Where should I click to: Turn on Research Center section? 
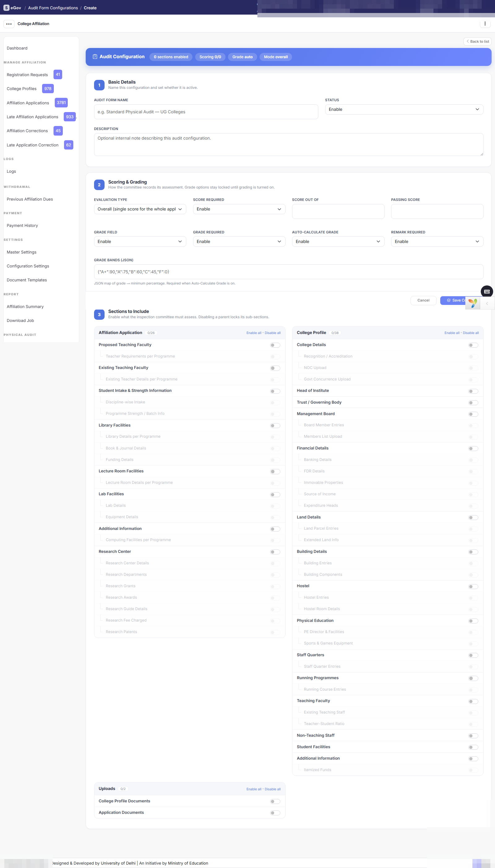(275, 552)
